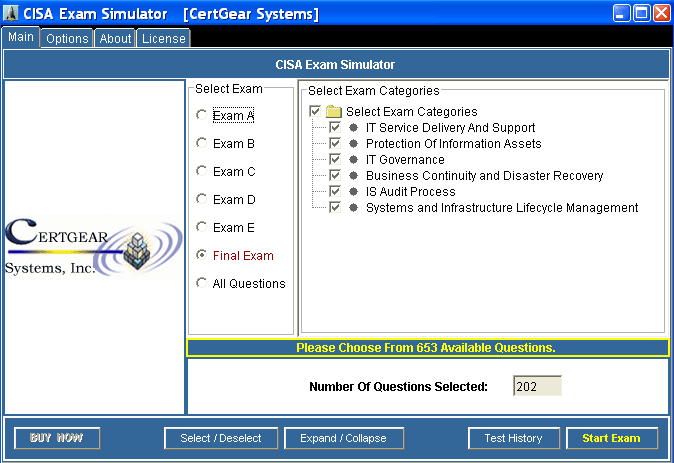Click the bullet icon beside IT Governance
This screenshot has width=674, height=463.
(353, 159)
